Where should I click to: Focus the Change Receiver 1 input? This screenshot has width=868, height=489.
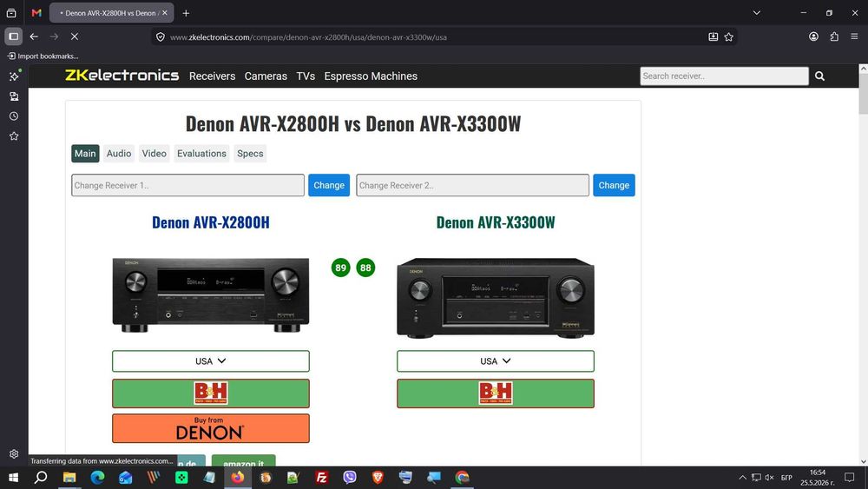[x=187, y=185]
